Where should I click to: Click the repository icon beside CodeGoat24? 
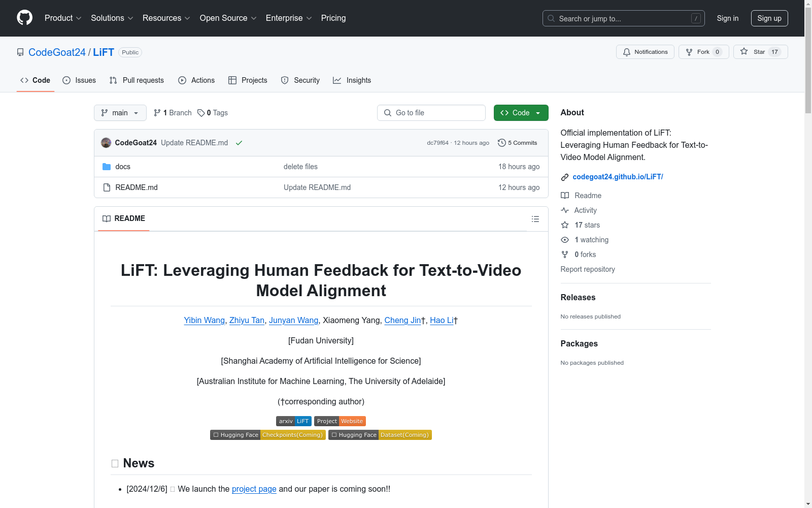coord(20,52)
